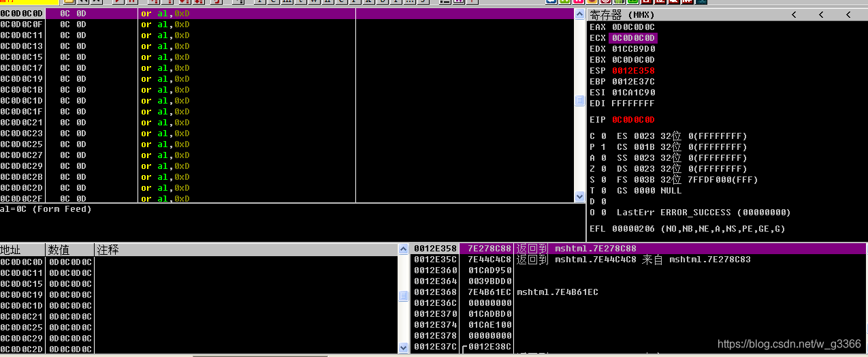This screenshot has width=868, height=357.
Task: Select disassembly row at address 0C0D0C0F
Action: pos(287,25)
